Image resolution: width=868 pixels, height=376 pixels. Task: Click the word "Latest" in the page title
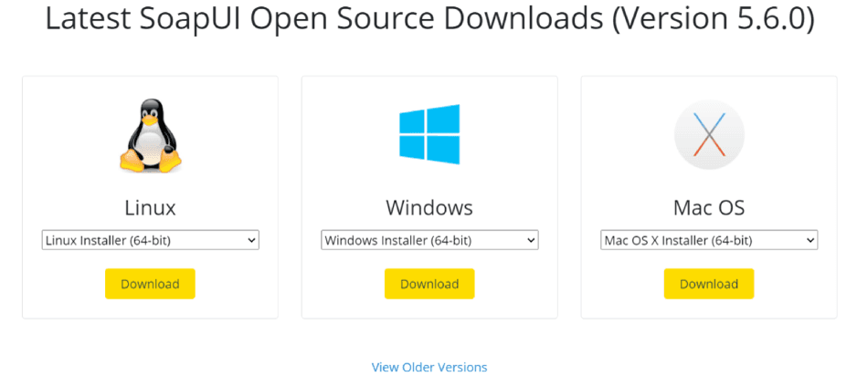(90, 18)
